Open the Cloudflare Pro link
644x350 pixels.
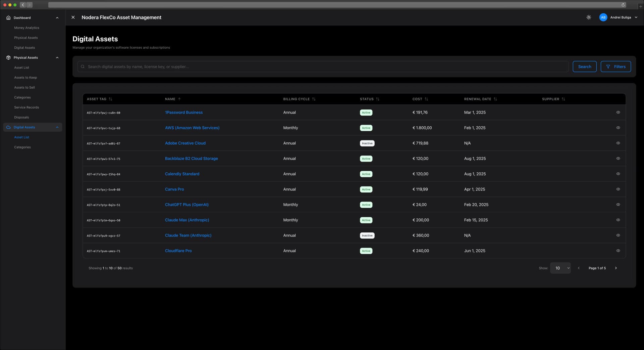click(x=178, y=251)
